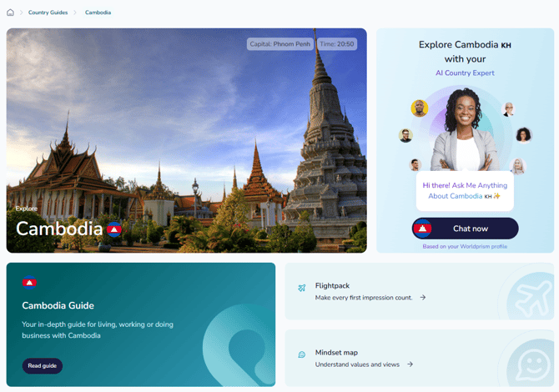
Task: Click the AI Country Expert link text
Action: (465, 73)
